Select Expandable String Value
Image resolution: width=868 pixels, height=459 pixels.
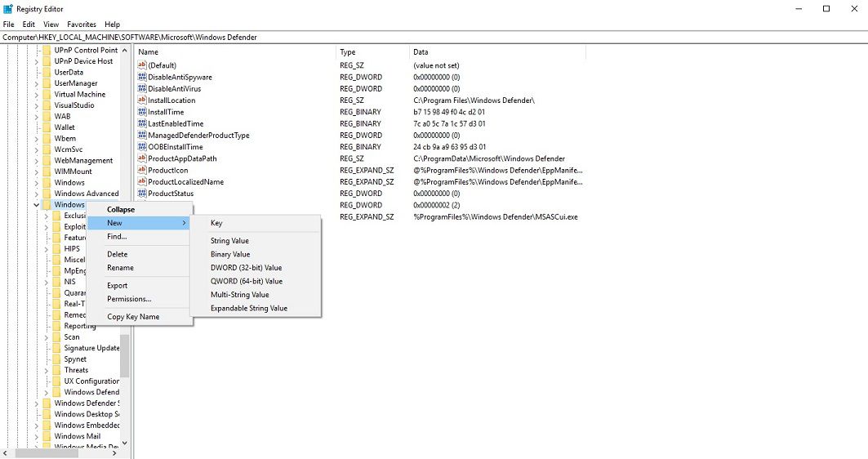(256, 309)
